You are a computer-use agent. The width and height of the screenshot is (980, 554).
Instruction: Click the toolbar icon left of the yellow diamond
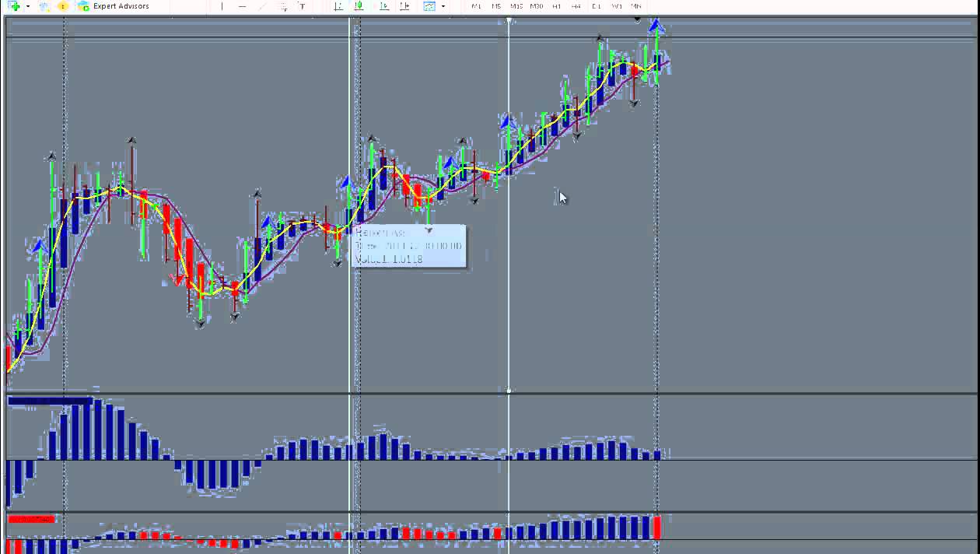pyautogui.click(x=45, y=6)
